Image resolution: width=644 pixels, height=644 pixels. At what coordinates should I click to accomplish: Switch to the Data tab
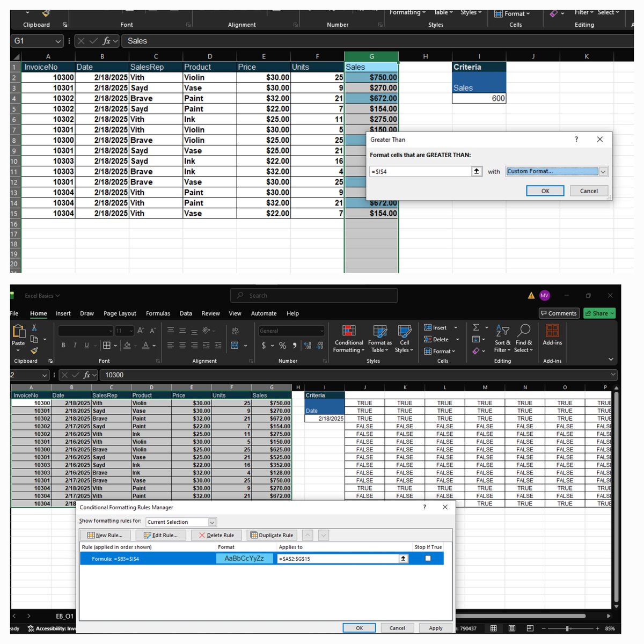[186, 313]
